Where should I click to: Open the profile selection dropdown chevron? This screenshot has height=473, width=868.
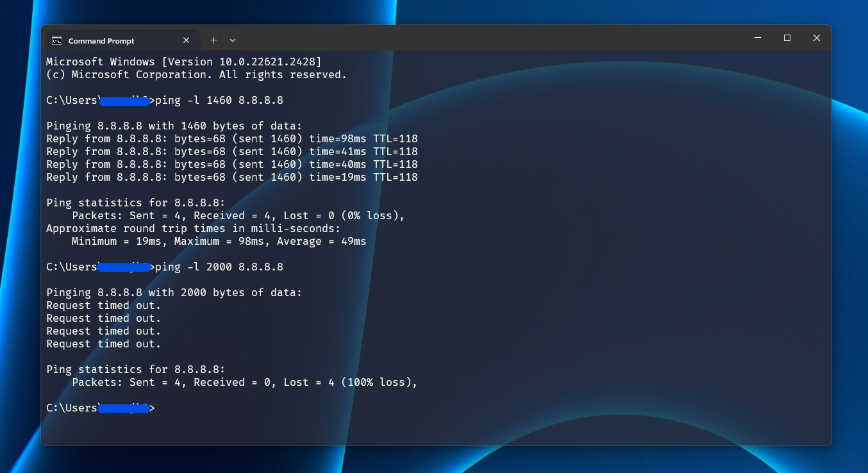pyautogui.click(x=232, y=40)
